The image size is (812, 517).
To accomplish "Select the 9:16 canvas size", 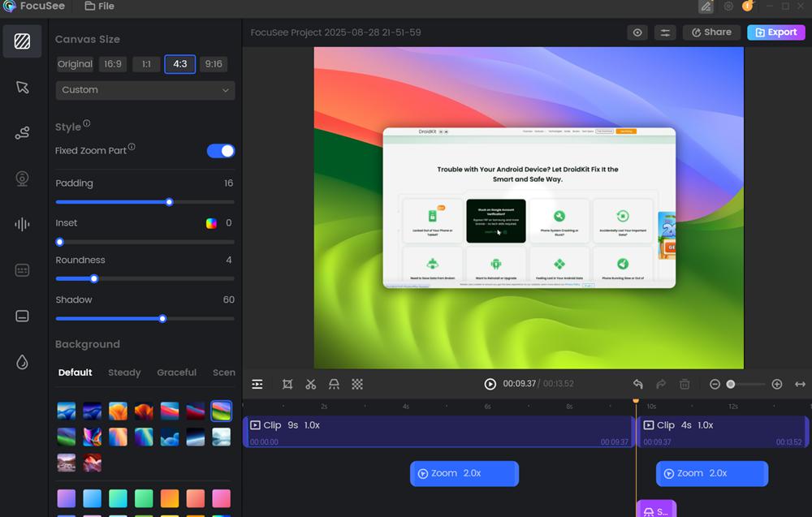I will [214, 64].
